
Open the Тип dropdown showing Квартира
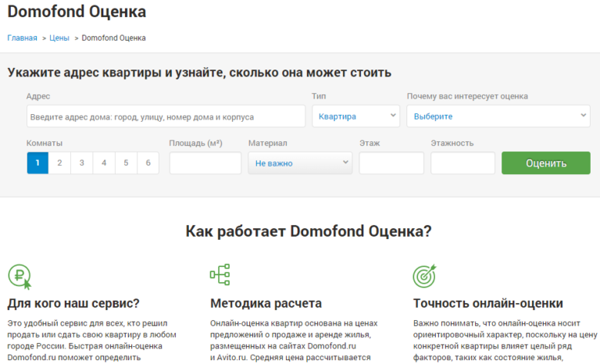pos(356,116)
